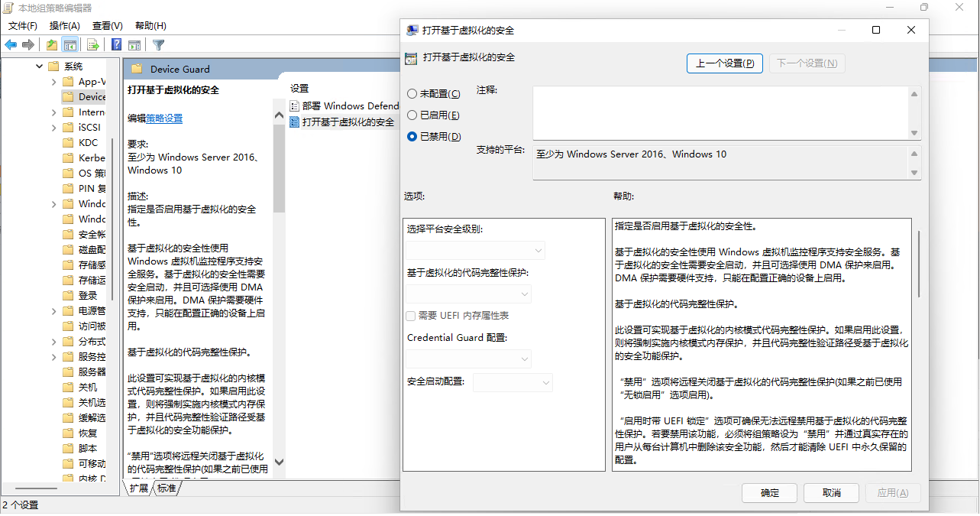This screenshot has width=980, height=516.
Task: Open Help via the blue question mark icon
Action: (x=117, y=45)
